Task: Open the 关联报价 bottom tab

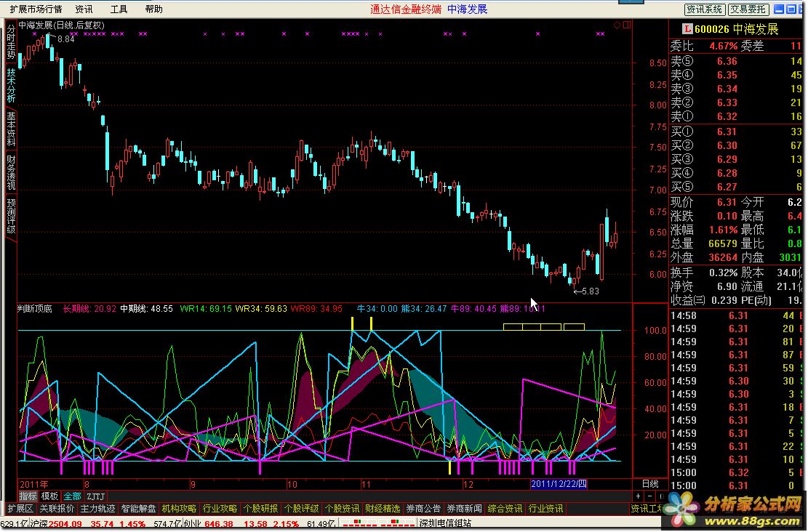Action: (x=57, y=508)
